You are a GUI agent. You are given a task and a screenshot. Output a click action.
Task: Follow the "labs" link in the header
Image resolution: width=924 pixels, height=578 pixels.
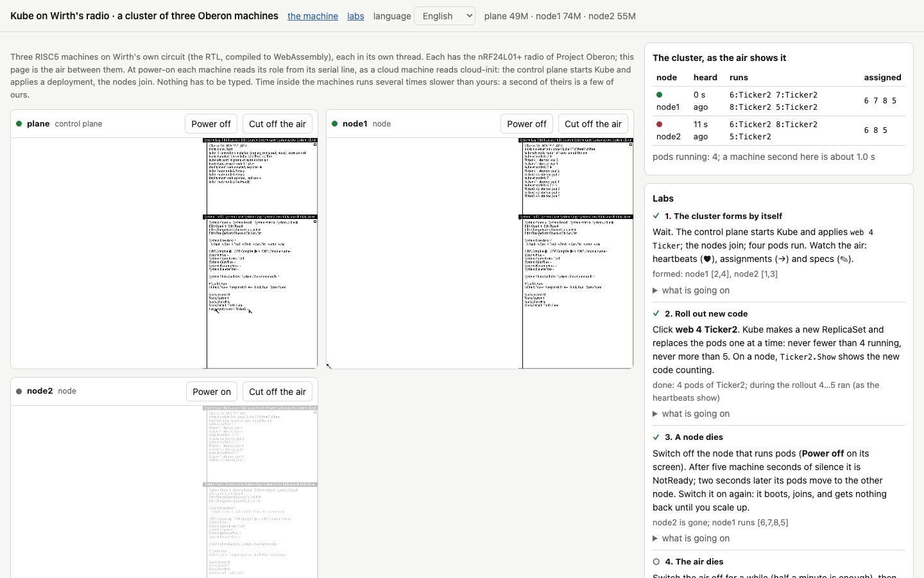(x=355, y=16)
